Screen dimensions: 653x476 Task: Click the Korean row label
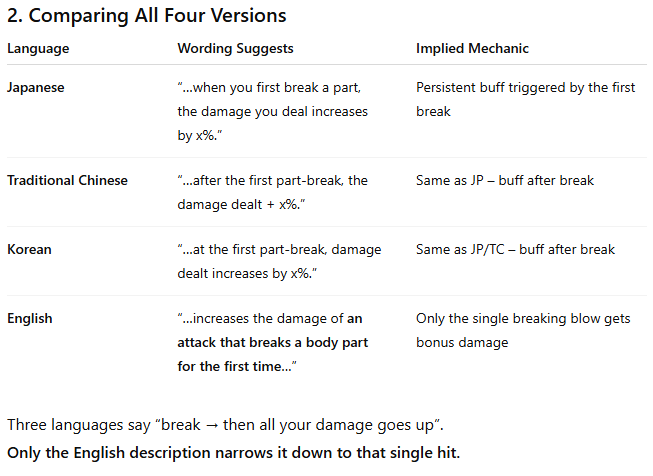[x=29, y=249]
